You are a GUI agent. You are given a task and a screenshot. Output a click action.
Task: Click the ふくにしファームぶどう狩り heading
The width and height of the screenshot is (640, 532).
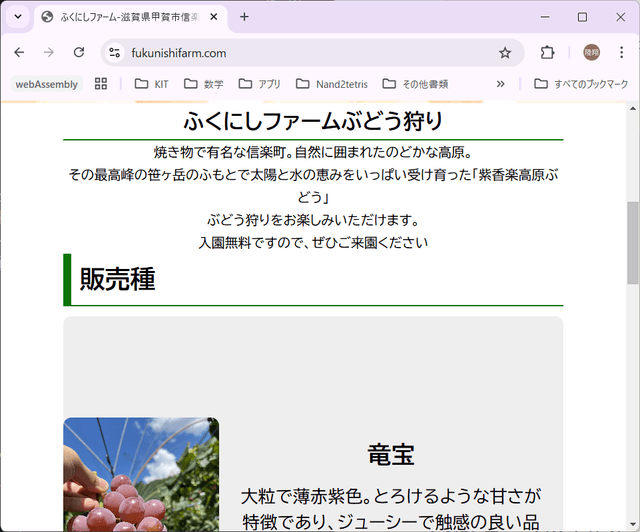click(x=313, y=121)
